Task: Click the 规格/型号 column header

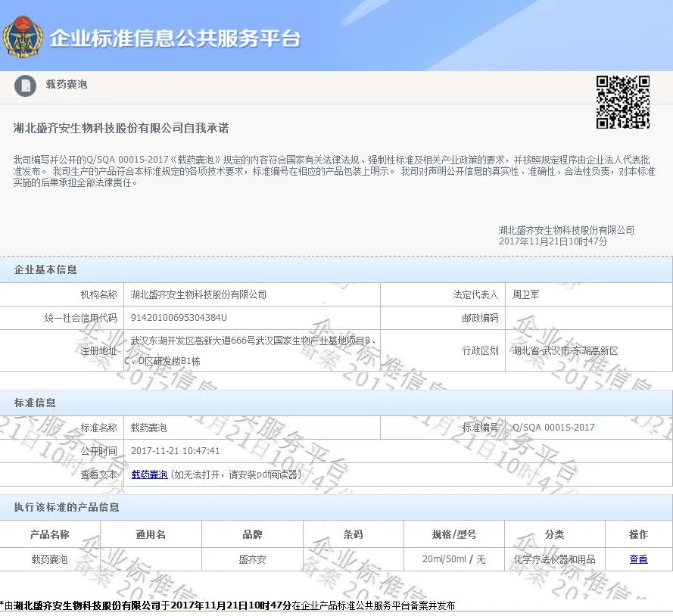Action: [454, 534]
